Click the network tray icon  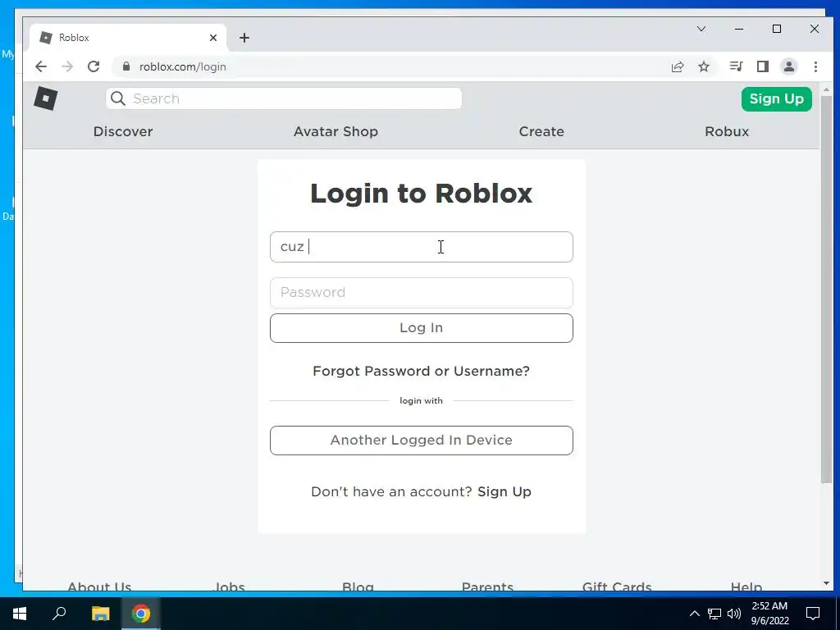pos(714,614)
